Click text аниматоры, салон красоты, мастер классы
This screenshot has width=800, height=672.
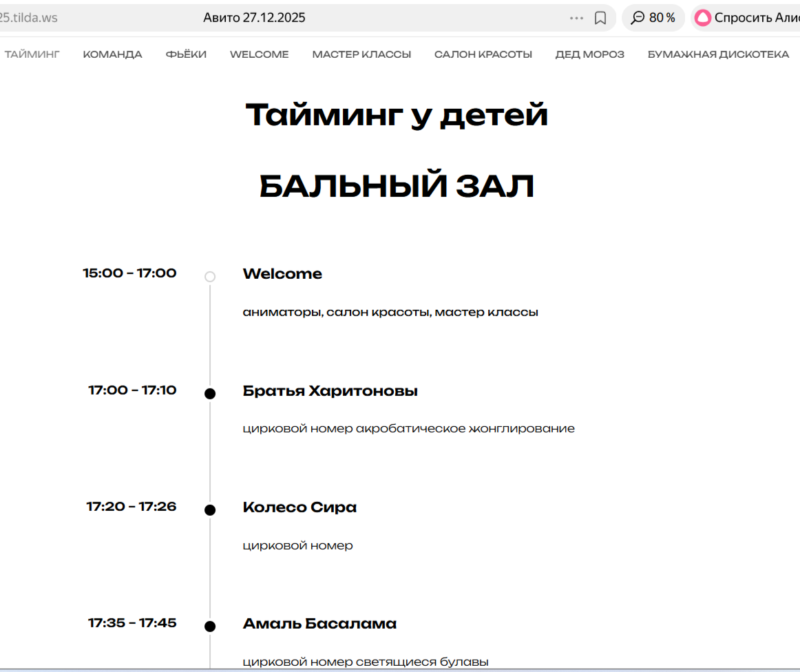pyautogui.click(x=390, y=312)
